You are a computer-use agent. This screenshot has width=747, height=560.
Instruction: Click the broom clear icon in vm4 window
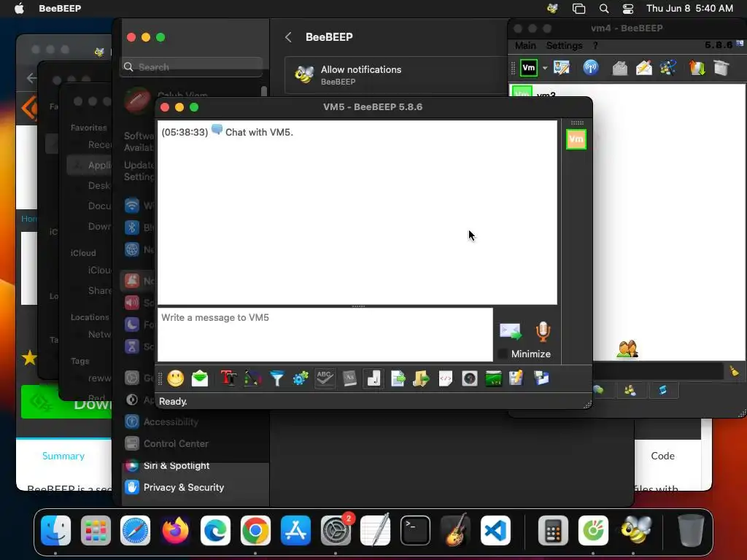pos(734,371)
